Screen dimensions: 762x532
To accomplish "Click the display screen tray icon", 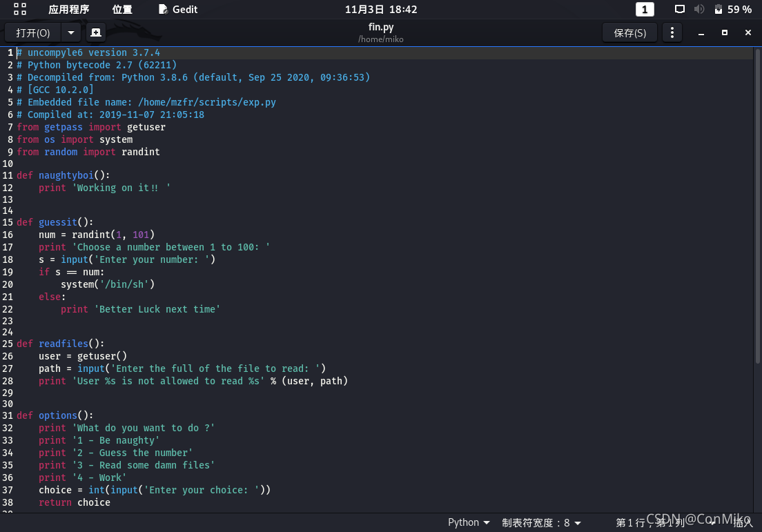I will coord(679,9).
